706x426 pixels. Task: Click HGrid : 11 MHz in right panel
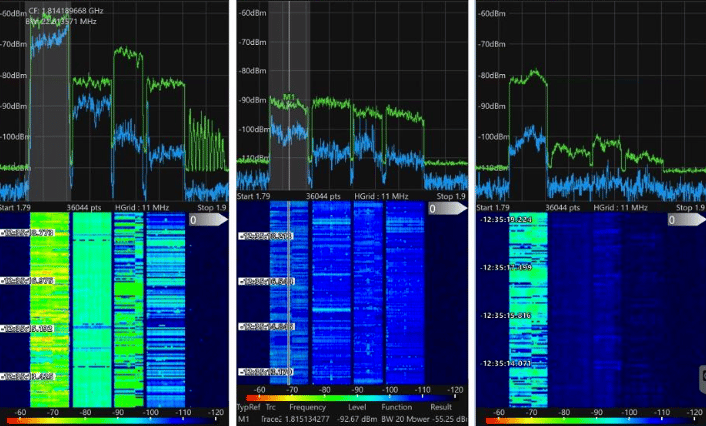(620, 208)
